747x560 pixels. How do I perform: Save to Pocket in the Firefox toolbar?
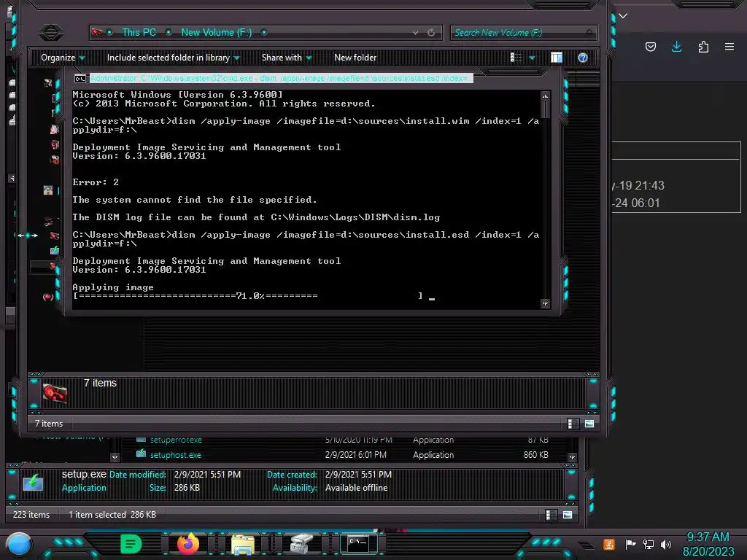650,47
